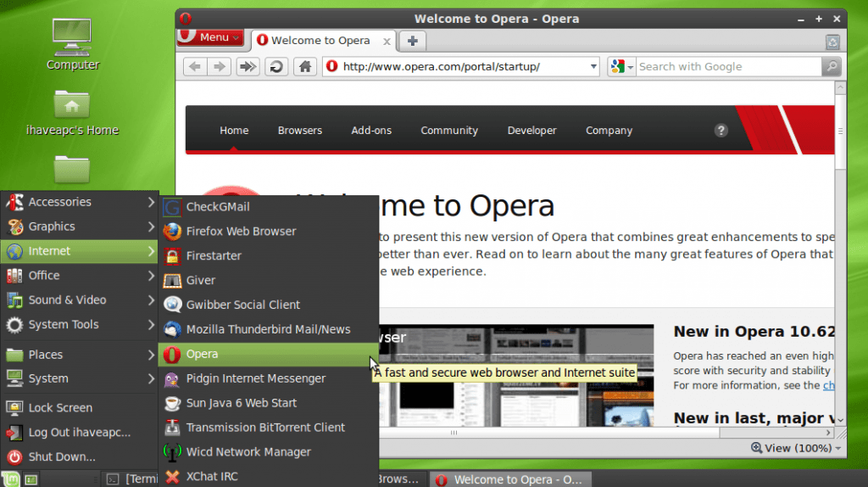Image resolution: width=868 pixels, height=487 pixels.
Task: Expand the System Tools submenu
Action: [x=80, y=325]
